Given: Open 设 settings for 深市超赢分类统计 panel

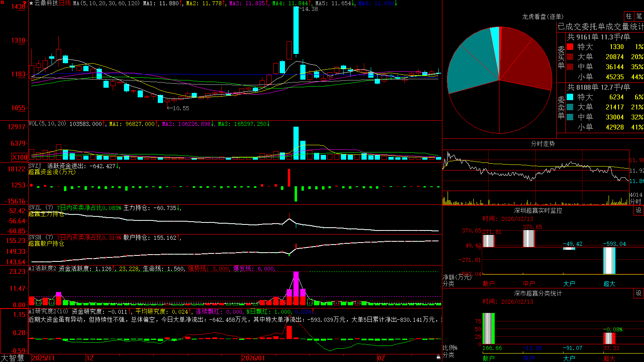Looking at the screenshot, I should (x=639, y=293).
